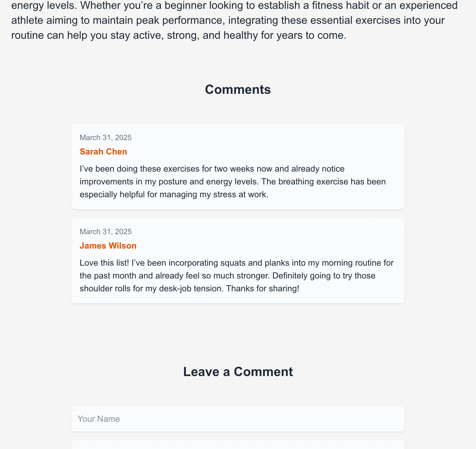The width and height of the screenshot is (476, 449).
Task: Click the Leave a Comment heading
Action: click(238, 371)
